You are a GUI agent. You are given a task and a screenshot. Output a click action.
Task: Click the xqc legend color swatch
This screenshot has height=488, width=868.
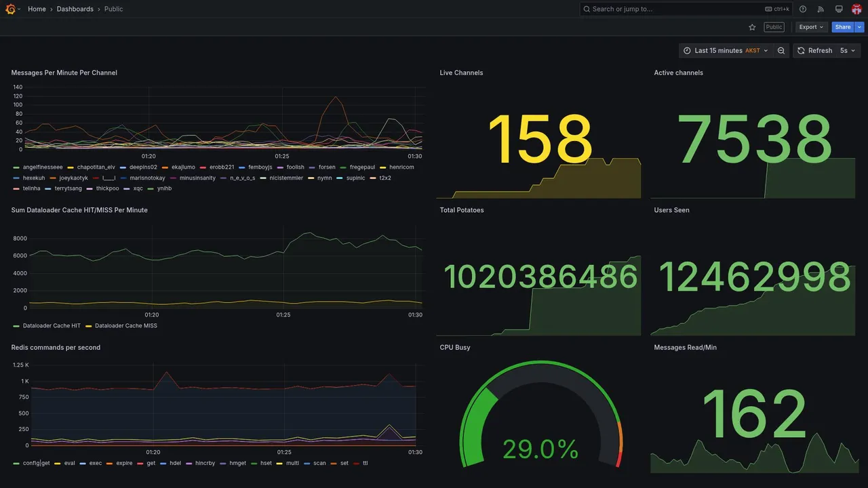127,188
